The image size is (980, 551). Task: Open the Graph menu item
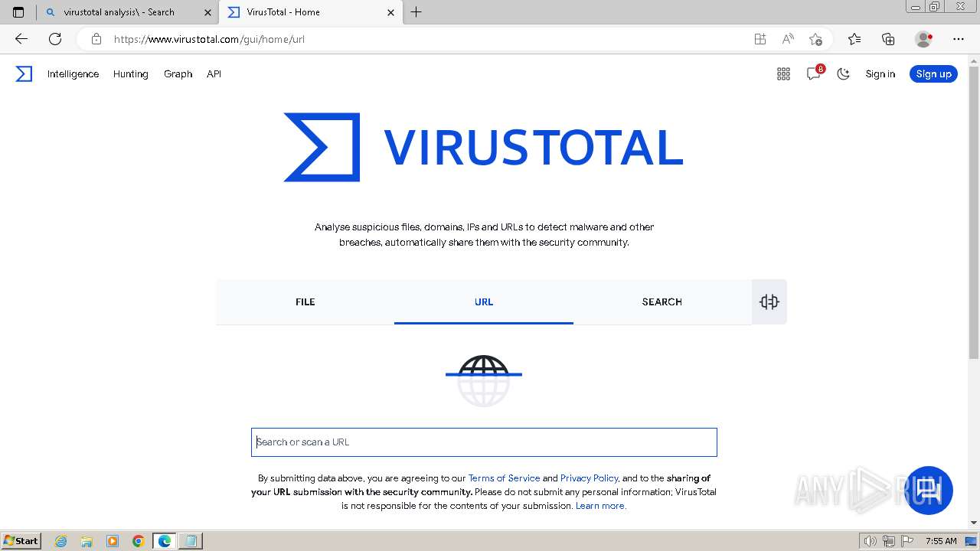(178, 73)
